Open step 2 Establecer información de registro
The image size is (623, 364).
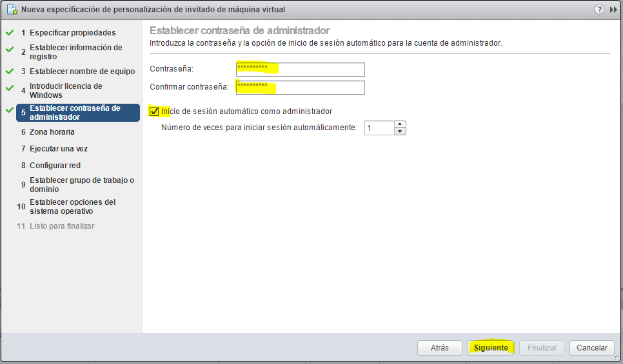click(75, 52)
